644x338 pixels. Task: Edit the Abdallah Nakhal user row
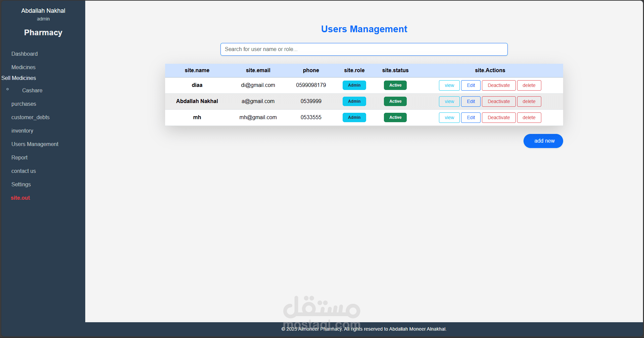[471, 101]
